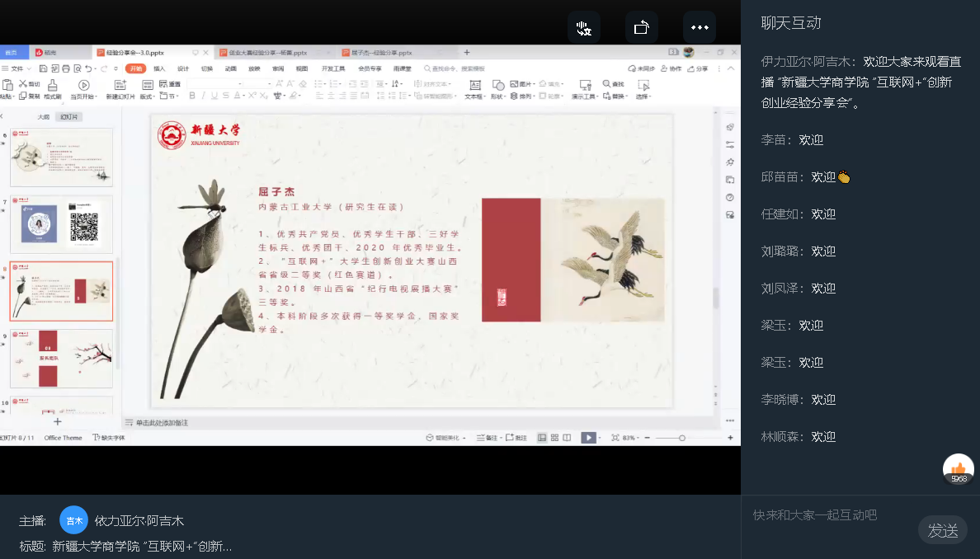
Task: Open the 形状 shapes gallery
Action: pos(497,89)
